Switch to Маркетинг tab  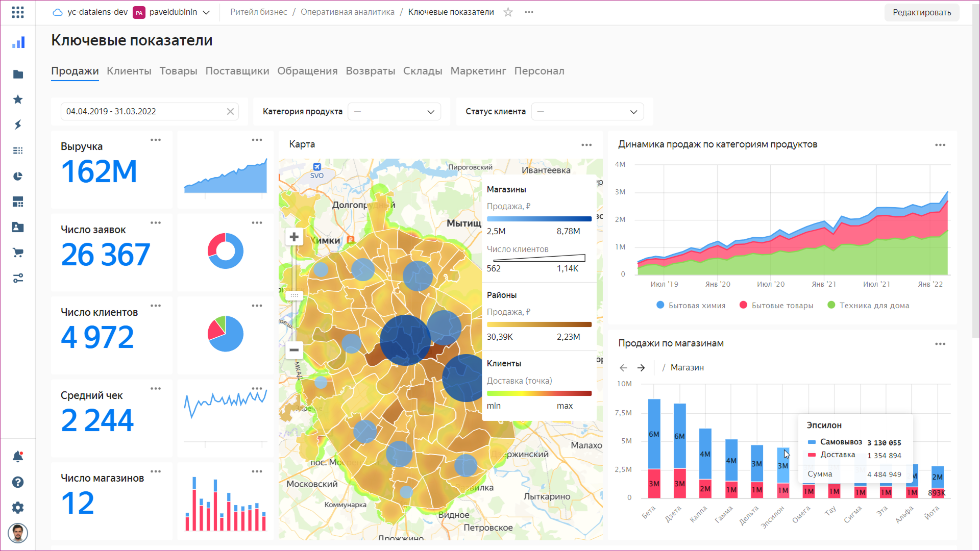click(x=478, y=71)
